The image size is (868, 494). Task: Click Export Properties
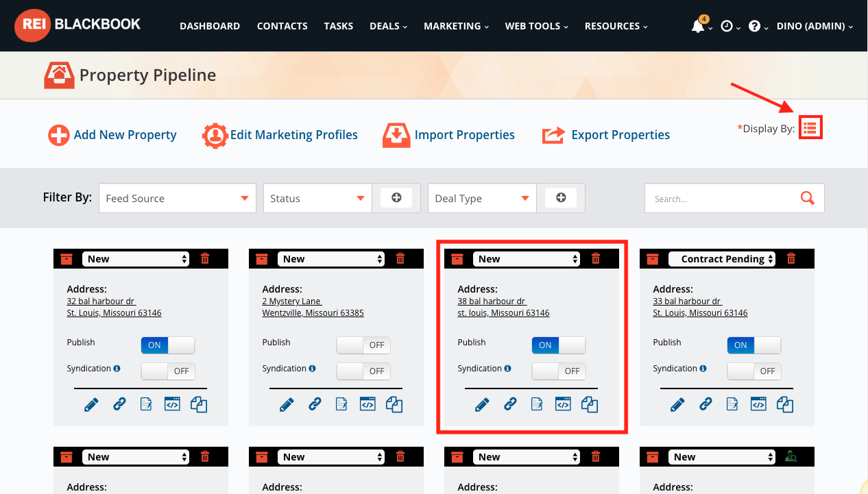click(606, 135)
